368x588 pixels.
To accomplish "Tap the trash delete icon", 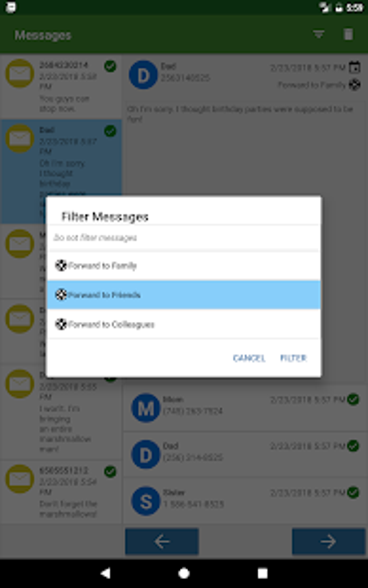I will (348, 35).
